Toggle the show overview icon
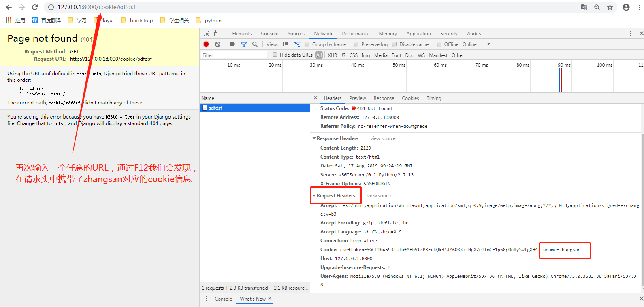Image resolution: width=644 pixels, height=307 pixels. 297,44
